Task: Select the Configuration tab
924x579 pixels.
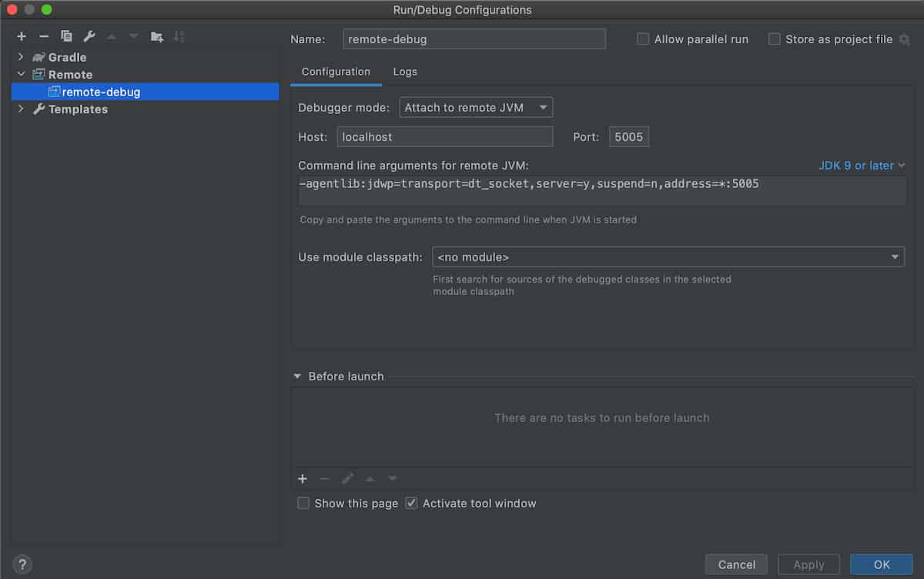Action: [336, 72]
